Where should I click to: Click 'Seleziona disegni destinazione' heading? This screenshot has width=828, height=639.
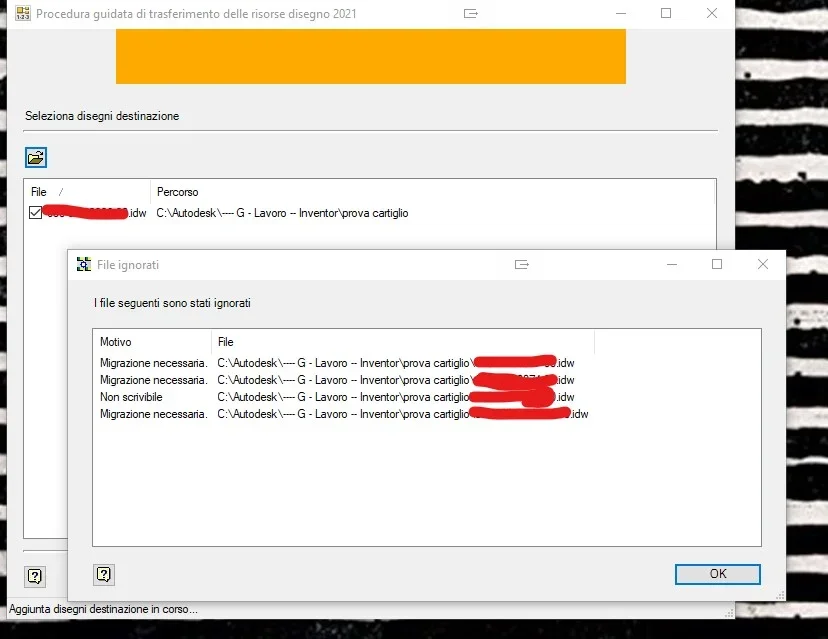point(102,116)
